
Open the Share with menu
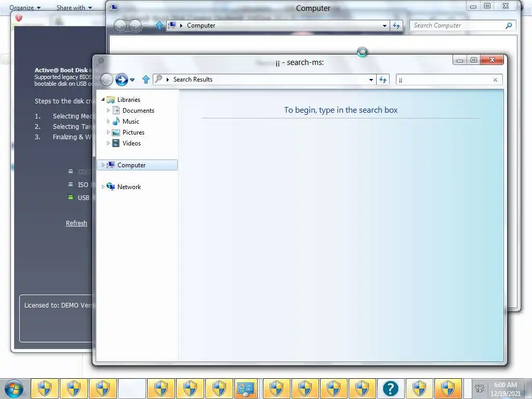click(74, 7)
